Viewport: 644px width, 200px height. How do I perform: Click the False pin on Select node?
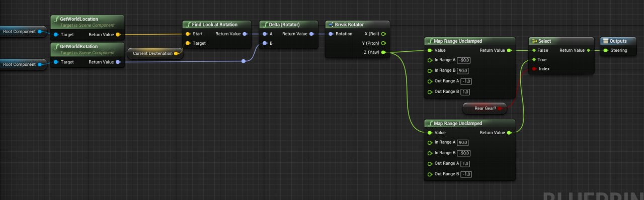(x=534, y=50)
